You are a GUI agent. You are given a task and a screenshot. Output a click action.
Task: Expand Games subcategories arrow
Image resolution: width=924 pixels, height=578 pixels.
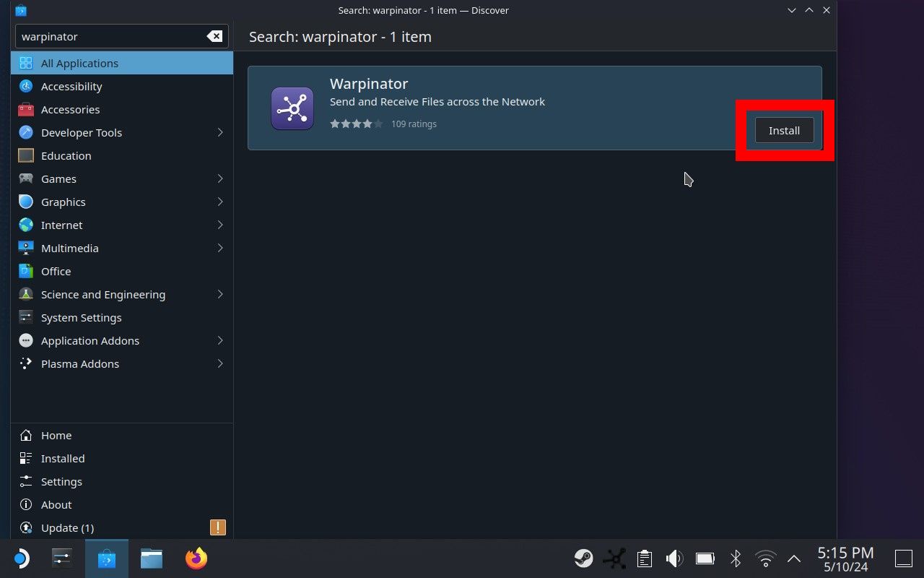tap(220, 178)
